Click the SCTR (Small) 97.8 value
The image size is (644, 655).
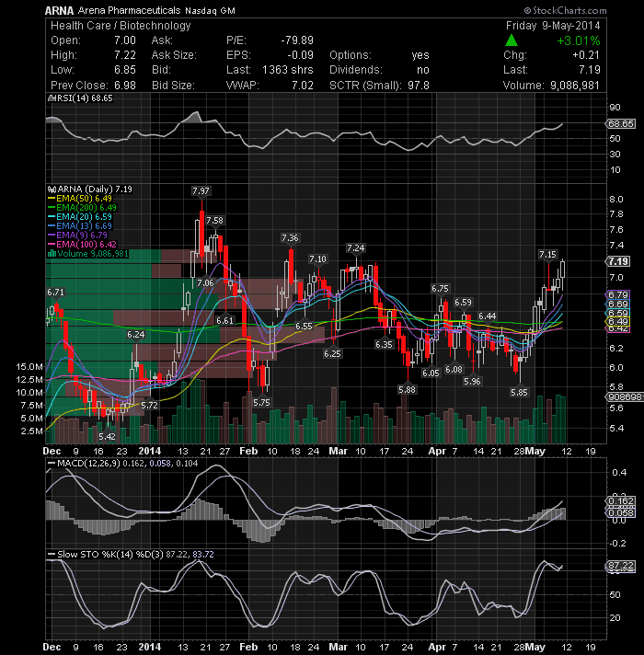419,86
